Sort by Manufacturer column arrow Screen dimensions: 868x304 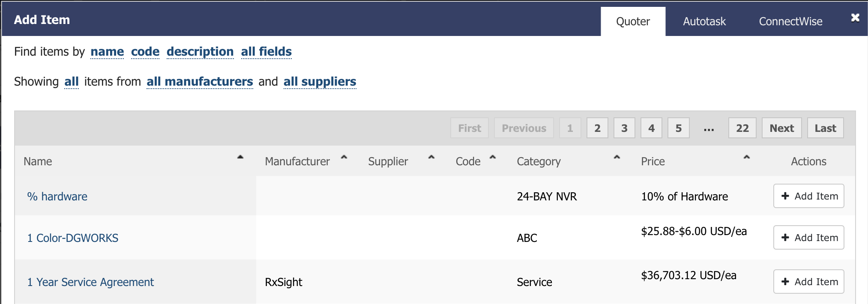click(344, 157)
